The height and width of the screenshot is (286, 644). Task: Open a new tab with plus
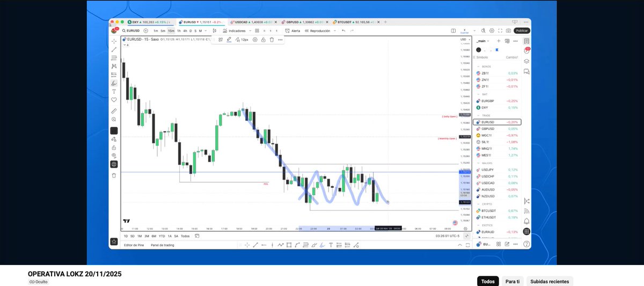click(385, 22)
